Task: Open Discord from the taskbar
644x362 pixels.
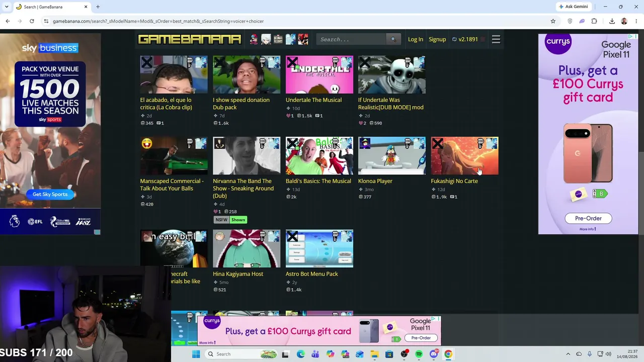Action: tap(434, 354)
